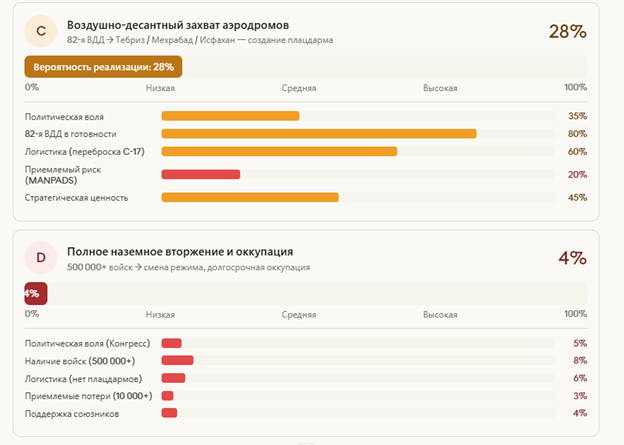Click the 'Логистика (переброска С-17)' progress bar
The height and width of the screenshot is (445, 624).
(x=279, y=151)
